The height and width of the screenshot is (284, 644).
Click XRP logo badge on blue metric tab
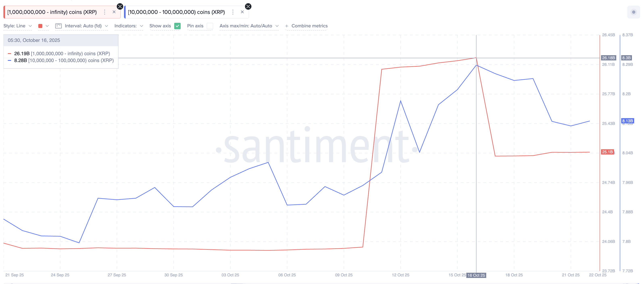point(248,6)
